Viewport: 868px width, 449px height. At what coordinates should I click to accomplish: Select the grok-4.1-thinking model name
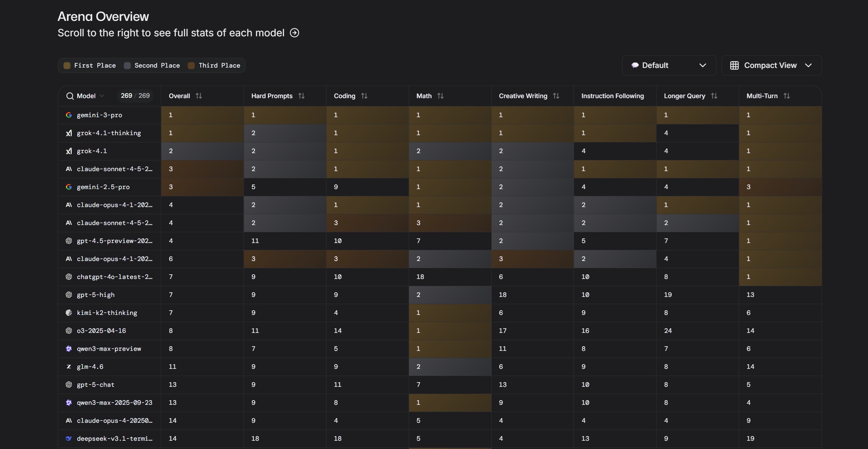(109, 133)
